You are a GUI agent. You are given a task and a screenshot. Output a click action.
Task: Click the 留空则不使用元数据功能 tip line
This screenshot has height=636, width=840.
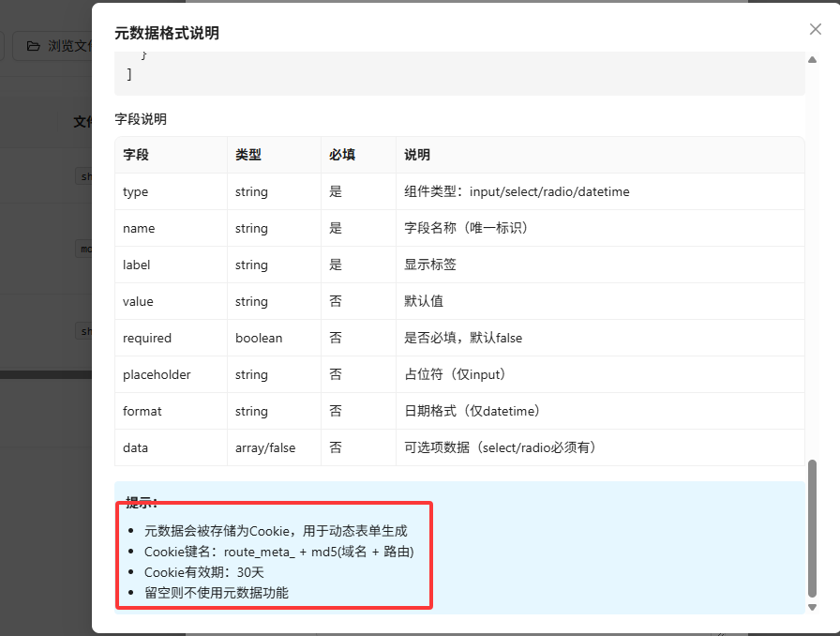(216, 593)
